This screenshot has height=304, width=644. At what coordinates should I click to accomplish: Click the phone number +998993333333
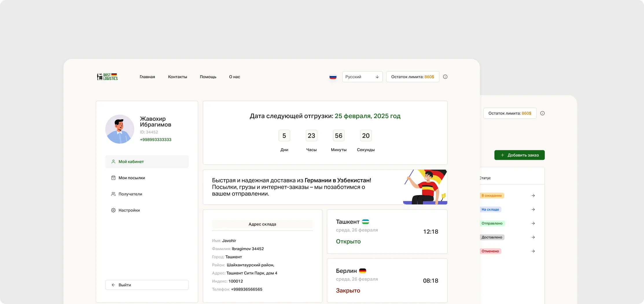156,140
